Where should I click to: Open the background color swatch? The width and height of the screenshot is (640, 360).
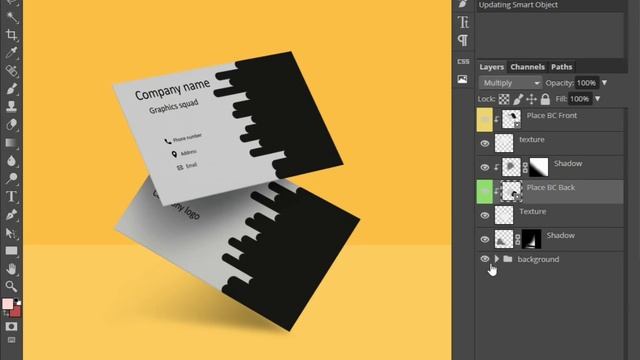[16, 312]
